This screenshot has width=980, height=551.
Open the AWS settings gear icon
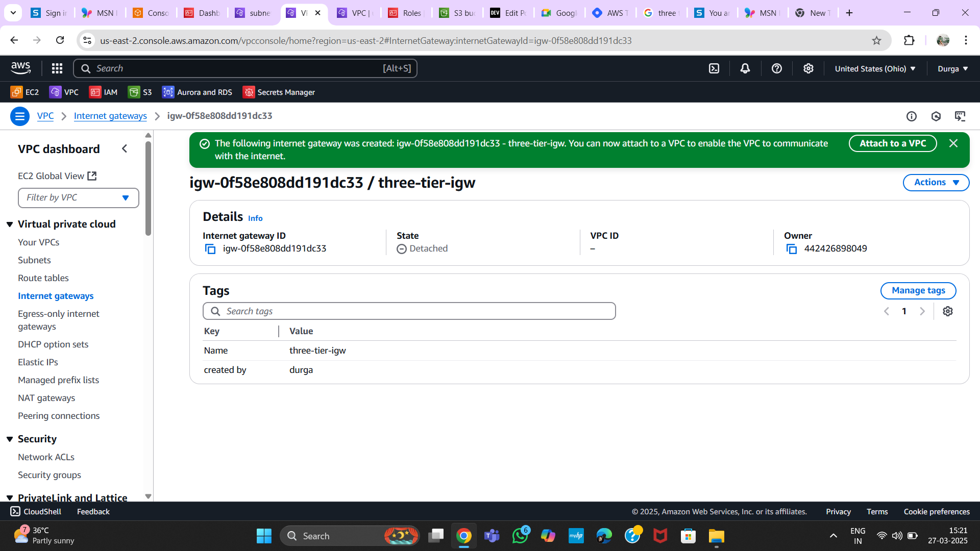(808, 68)
